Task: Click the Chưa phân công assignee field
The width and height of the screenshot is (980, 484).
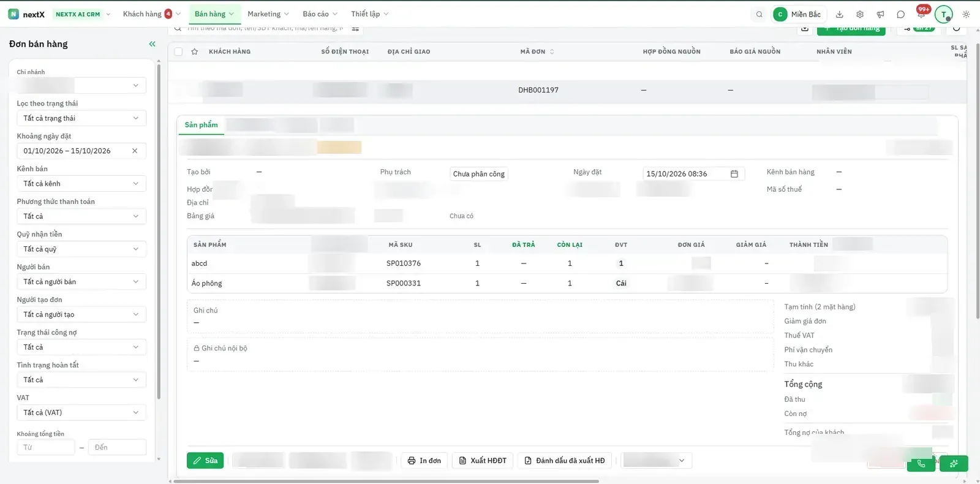Action: [479, 174]
